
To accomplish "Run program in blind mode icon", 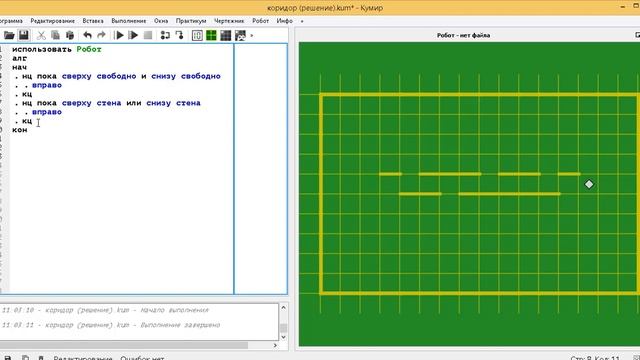I will (133, 36).
